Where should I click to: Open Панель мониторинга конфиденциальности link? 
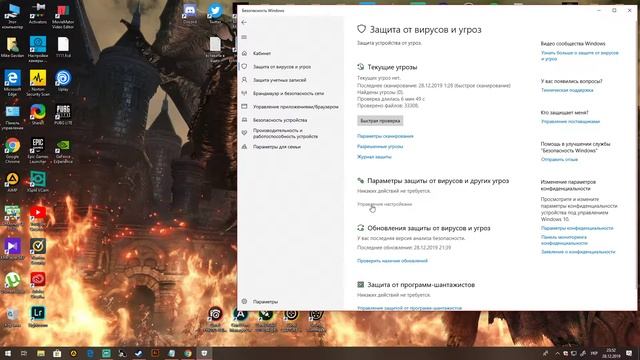point(564,240)
